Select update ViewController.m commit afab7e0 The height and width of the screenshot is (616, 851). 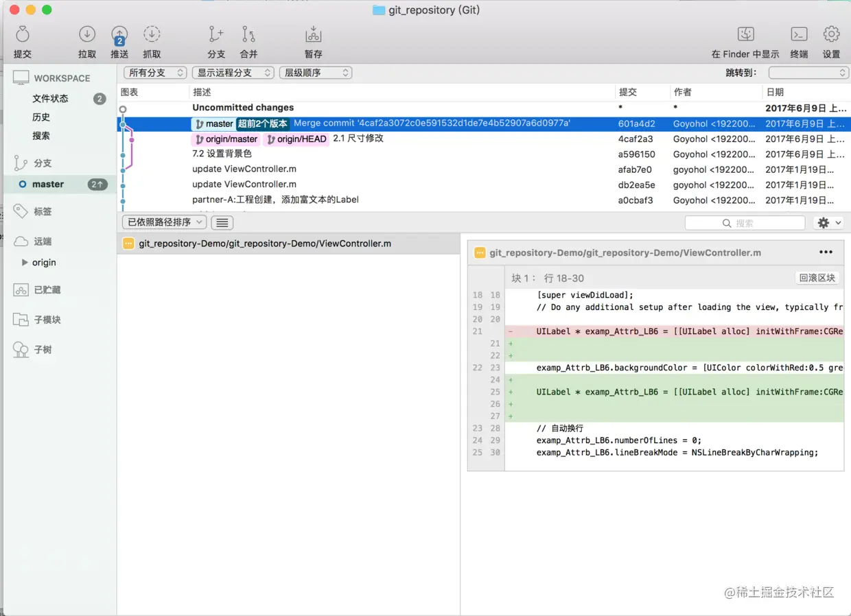[x=484, y=169]
